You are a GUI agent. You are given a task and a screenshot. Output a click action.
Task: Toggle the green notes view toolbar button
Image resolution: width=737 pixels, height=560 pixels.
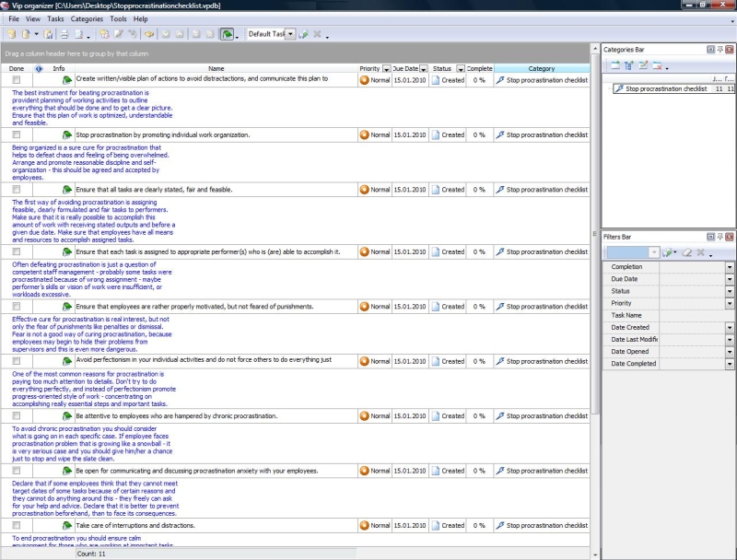click(x=227, y=34)
